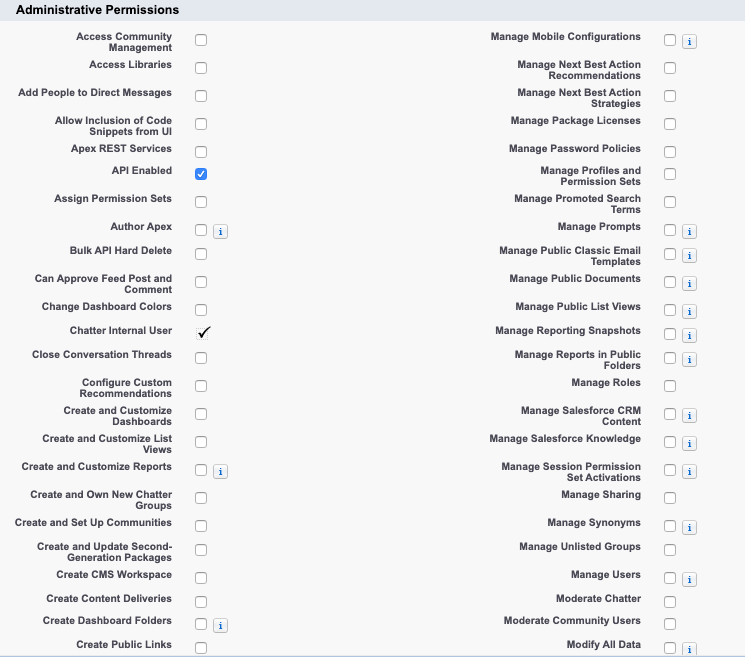Open info icon for Manage Public Documents
Image resolution: width=745 pixels, height=657 pixels.
coord(689,284)
